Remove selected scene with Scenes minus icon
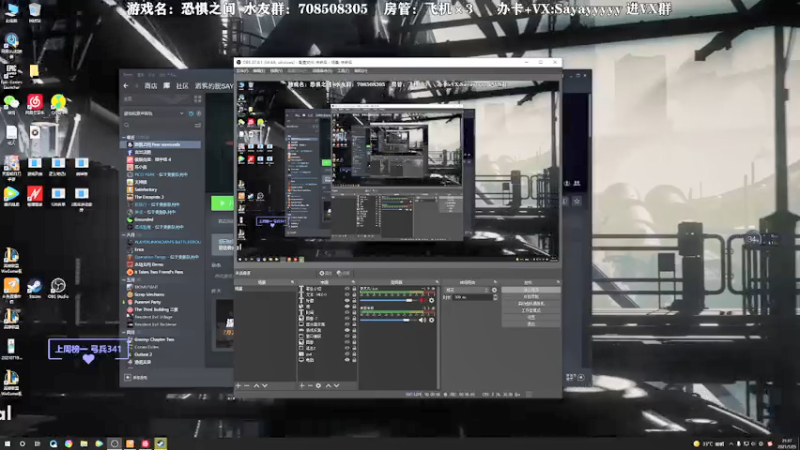This screenshot has height=450, width=800. click(247, 386)
